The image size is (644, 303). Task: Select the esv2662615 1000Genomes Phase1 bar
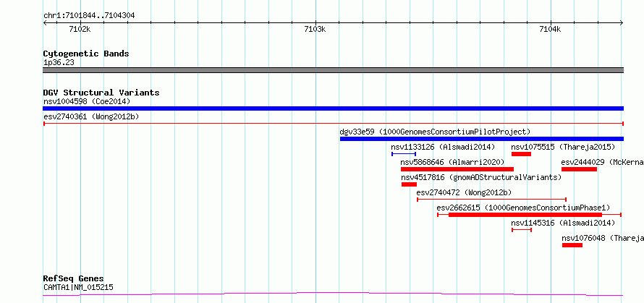529,215
